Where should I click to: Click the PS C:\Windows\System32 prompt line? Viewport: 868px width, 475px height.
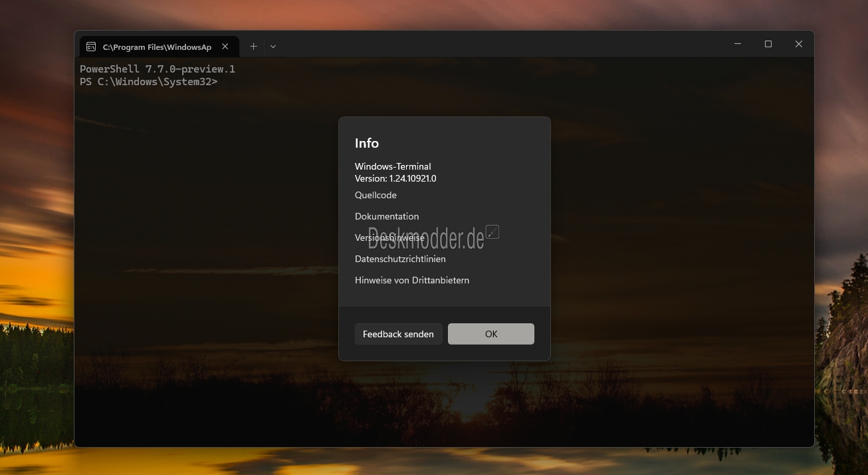point(148,82)
